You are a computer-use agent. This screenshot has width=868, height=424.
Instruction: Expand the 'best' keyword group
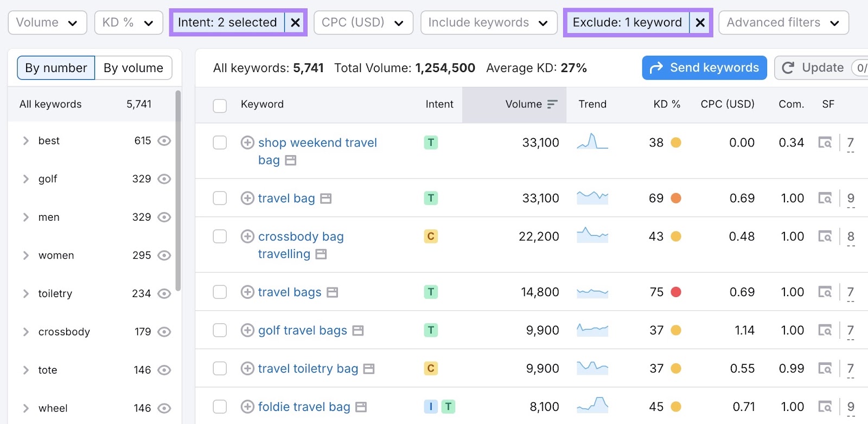(x=25, y=141)
